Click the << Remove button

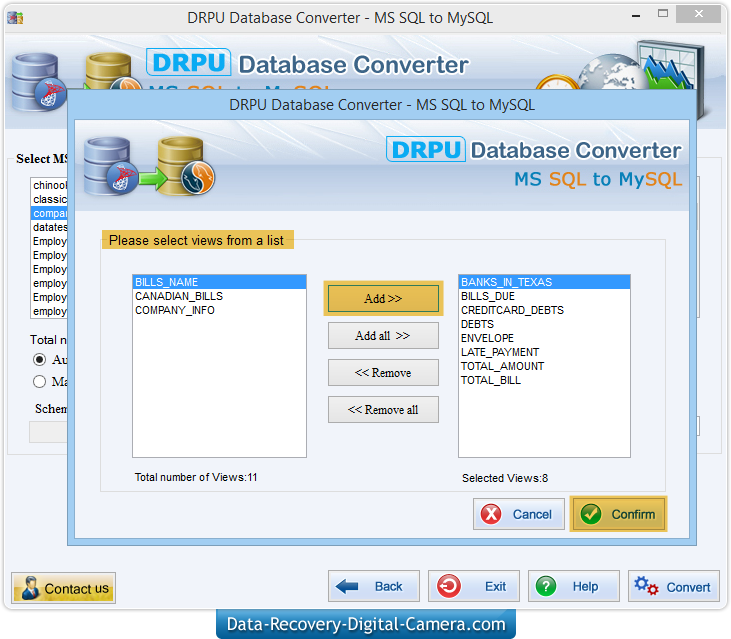tap(383, 372)
